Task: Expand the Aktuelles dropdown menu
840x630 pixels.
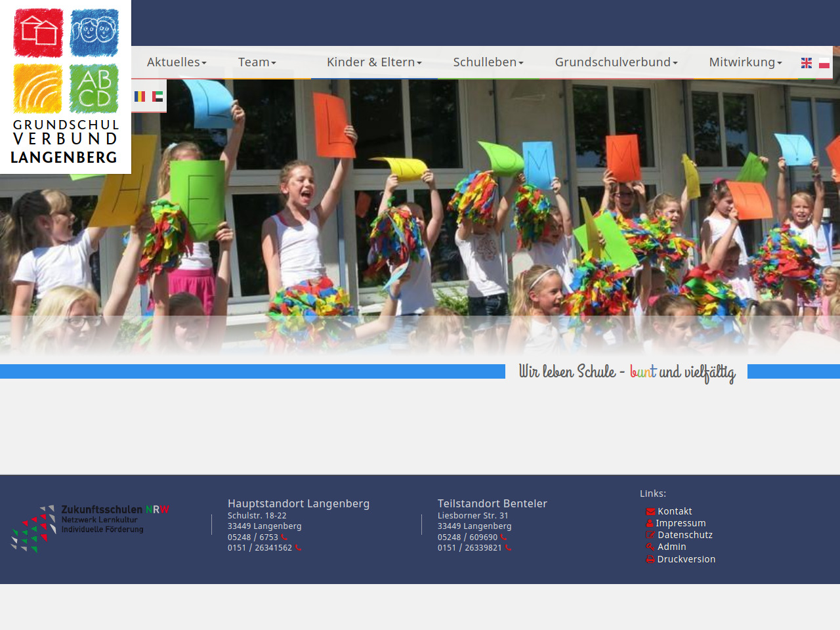Action: 177,62
